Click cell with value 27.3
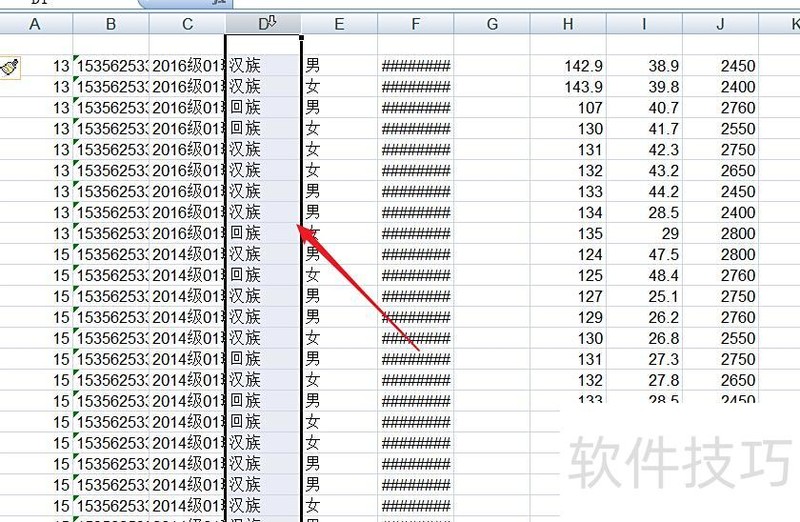Viewport: 800px width, 522px height. point(644,359)
